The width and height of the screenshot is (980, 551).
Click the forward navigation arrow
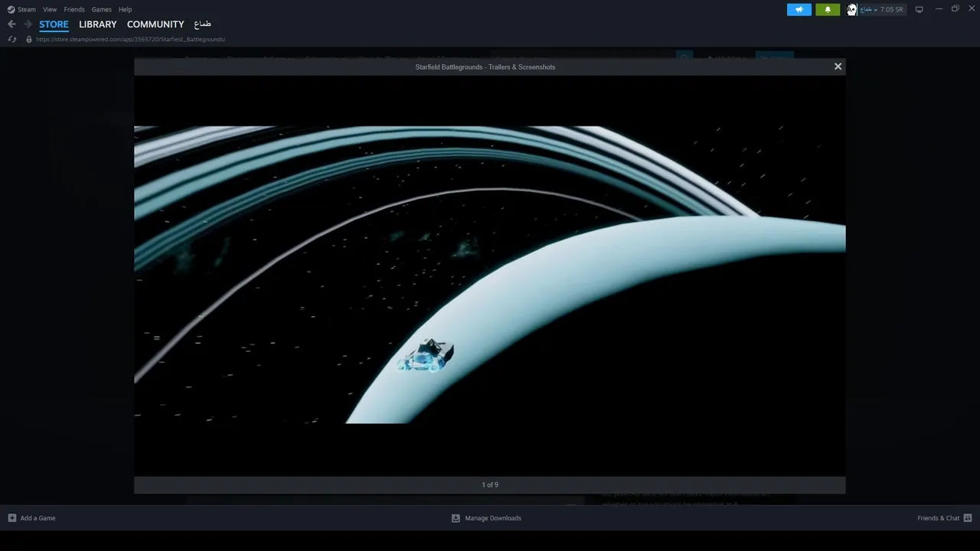click(28, 24)
